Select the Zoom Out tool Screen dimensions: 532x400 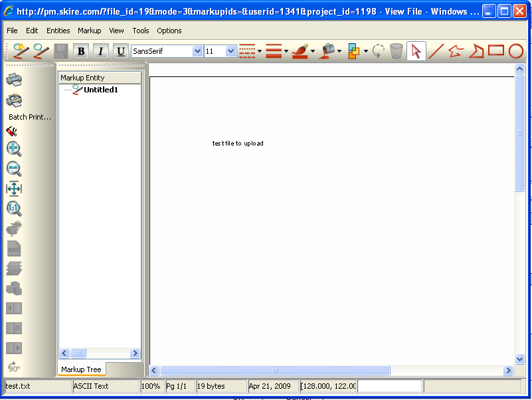click(x=14, y=169)
